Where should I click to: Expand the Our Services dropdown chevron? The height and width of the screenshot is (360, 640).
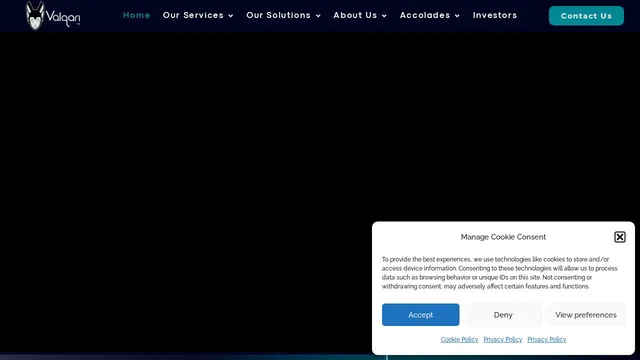pos(231,16)
